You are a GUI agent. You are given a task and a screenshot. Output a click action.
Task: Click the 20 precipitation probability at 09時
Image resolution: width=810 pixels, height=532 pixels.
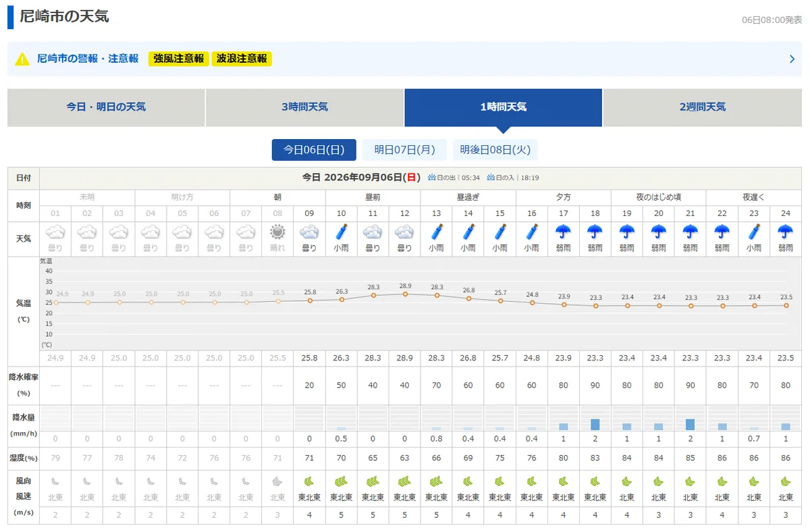point(309,385)
